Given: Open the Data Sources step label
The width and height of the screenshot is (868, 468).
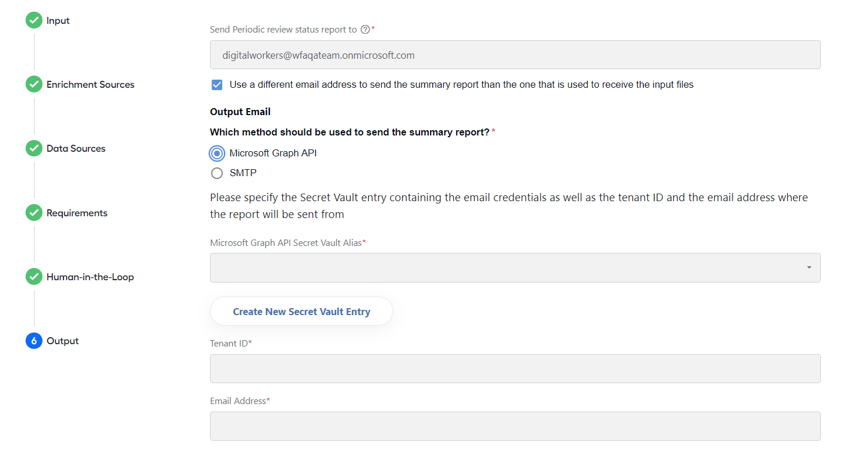Looking at the screenshot, I should click(76, 148).
